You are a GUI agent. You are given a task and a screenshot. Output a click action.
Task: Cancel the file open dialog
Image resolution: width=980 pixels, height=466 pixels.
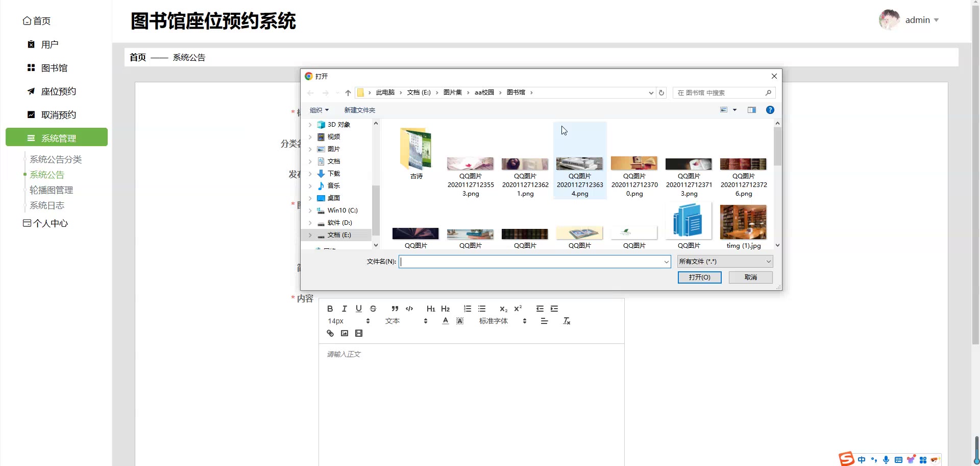coord(750,277)
